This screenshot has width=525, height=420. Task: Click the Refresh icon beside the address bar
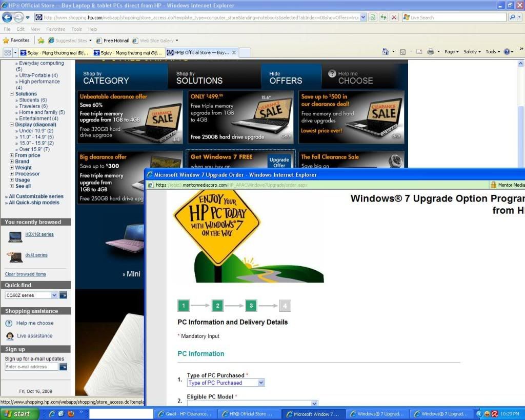[x=383, y=17]
